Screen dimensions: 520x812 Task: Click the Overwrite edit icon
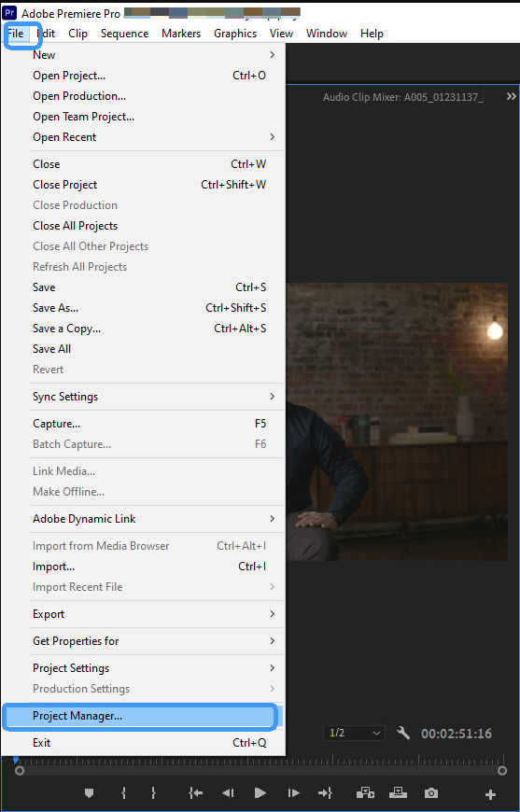click(399, 792)
